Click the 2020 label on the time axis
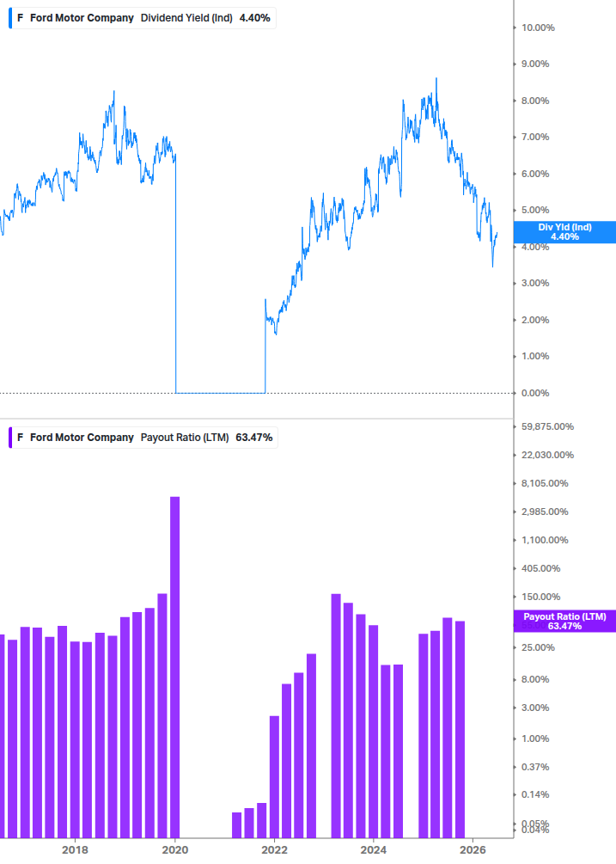This screenshot has width=616, height=864. tap(175, 849)
